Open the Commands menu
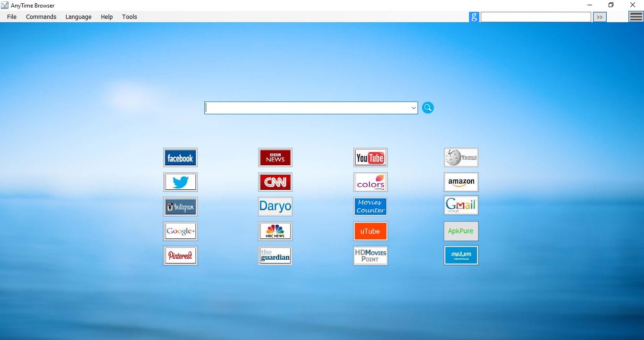Image resolution: width=644 pixels, height=340 pixels. click(41, 17)
